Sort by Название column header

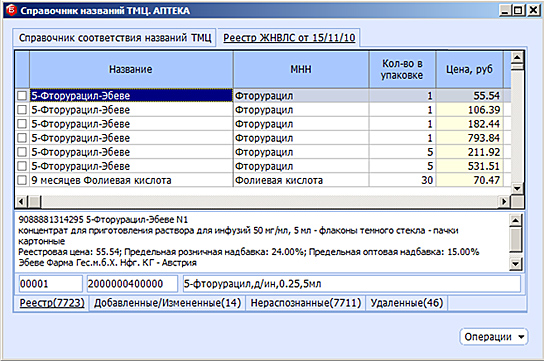pos(131,69)
